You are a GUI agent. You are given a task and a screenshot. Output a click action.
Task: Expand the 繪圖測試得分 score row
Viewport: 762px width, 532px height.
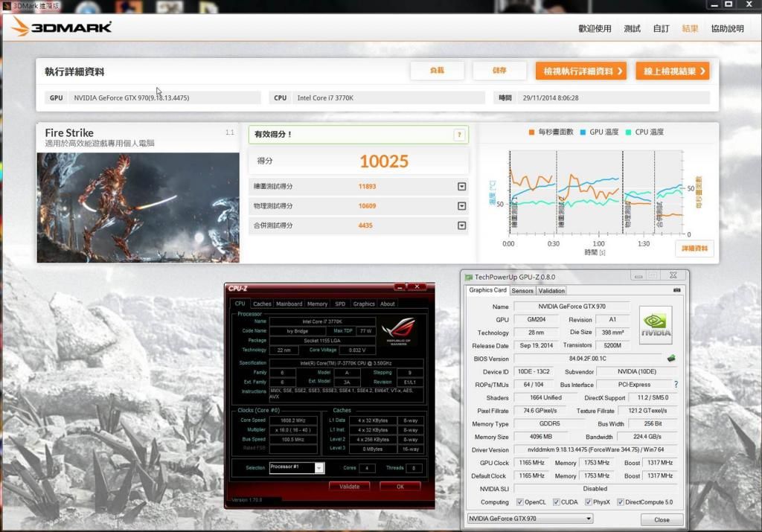click(x=461, y=187)
